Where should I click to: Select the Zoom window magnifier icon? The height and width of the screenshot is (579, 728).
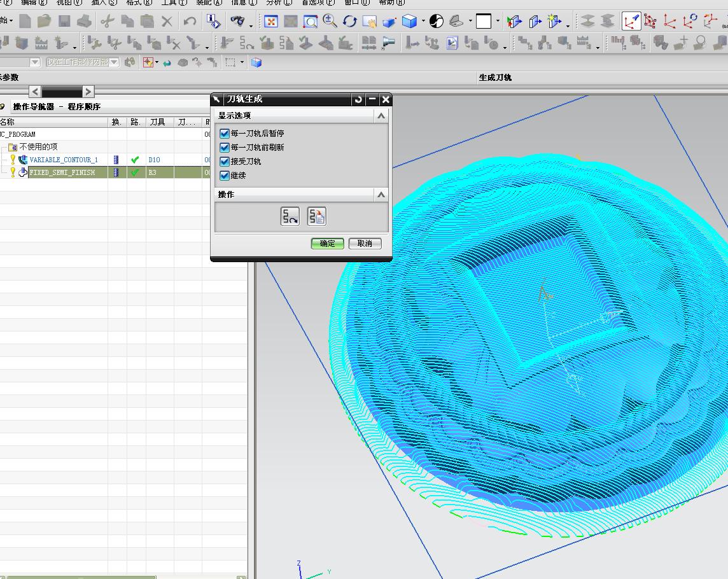pos(310,22)
